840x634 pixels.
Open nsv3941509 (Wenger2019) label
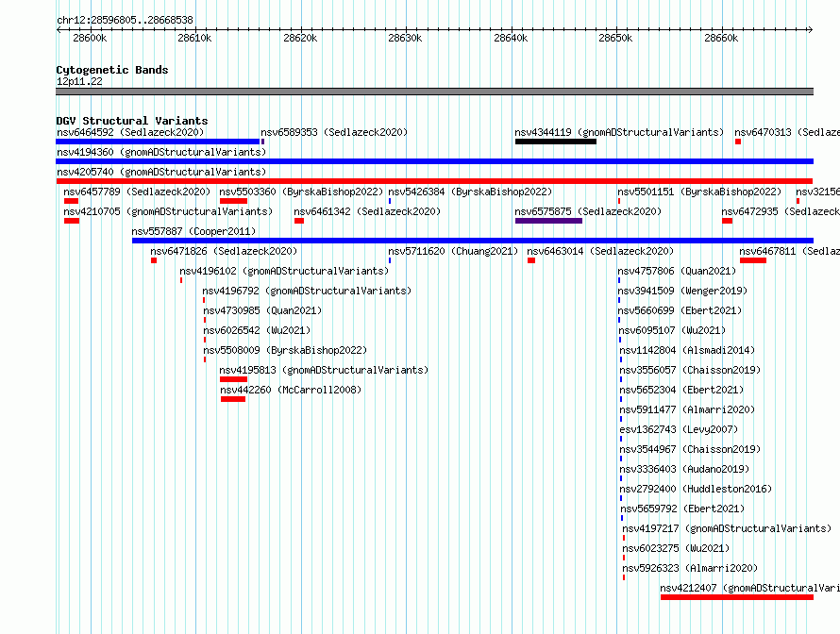coord(682,291)
